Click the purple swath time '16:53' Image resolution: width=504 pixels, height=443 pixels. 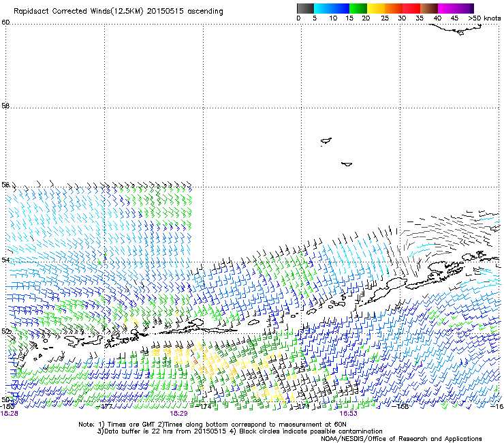coord(349,414)
